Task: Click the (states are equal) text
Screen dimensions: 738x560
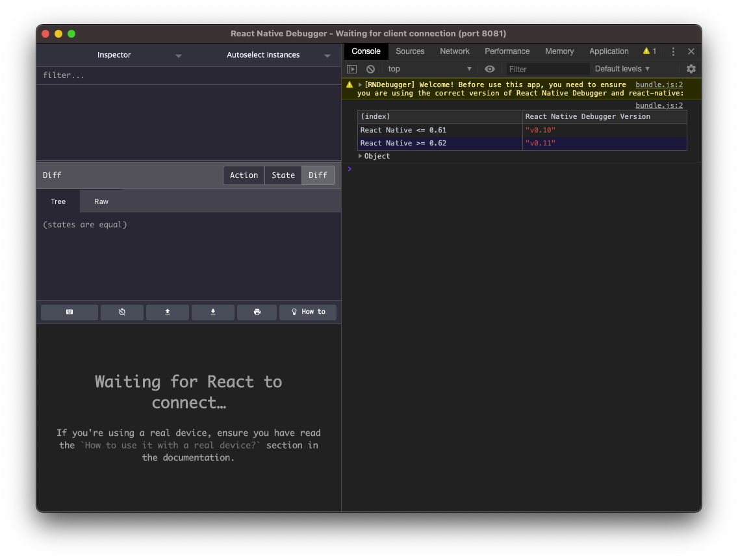Action: pos(85,225)
